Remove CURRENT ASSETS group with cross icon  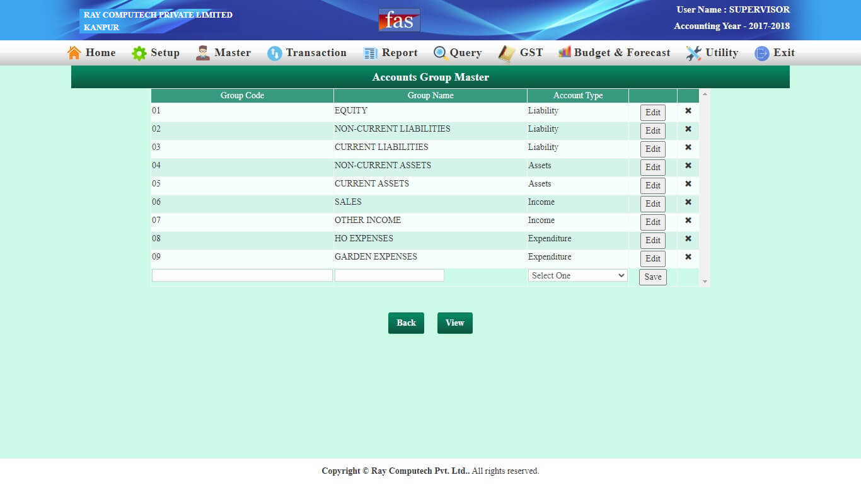[x=688, y=184]
